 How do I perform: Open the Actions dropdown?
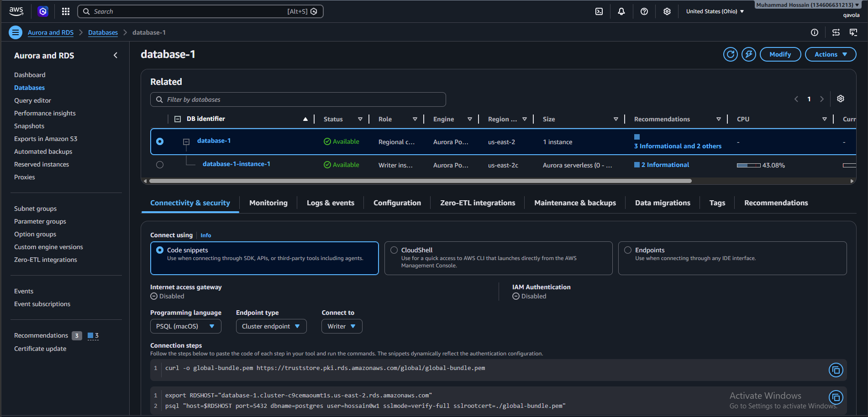click(831, 54)
